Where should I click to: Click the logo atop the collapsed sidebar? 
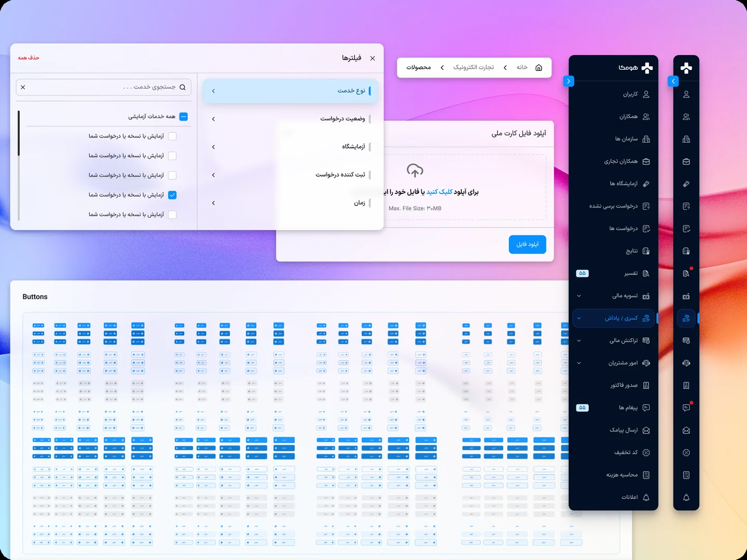(686, 68)
